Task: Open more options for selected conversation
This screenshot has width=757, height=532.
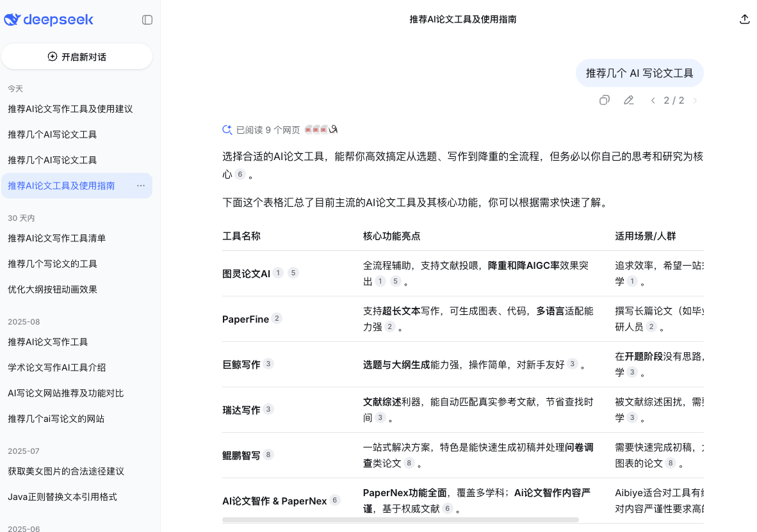Action: [141, 186]
